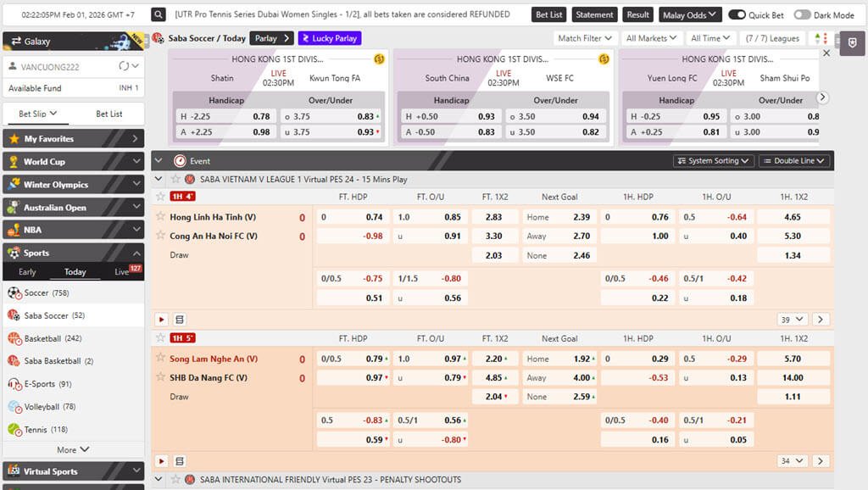Toggle favorite star for Song Lam Nghe An match
Viewport: 868px width, 490px height.
click(161, 359)
